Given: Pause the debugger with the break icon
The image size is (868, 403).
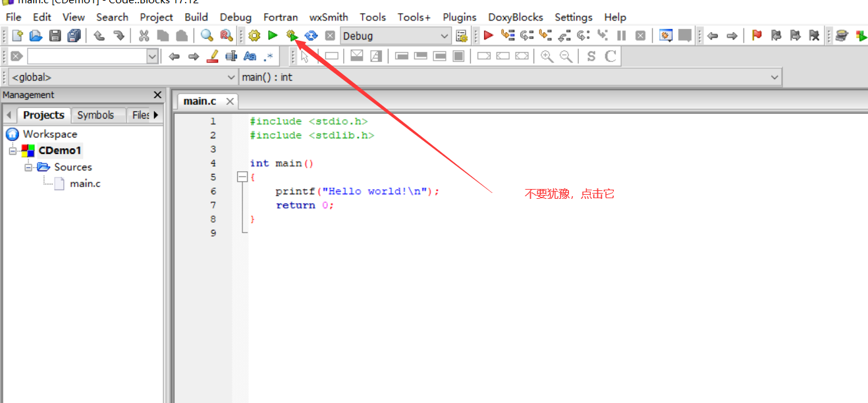Looking at the screenshot, I should [x=621, y=36].
